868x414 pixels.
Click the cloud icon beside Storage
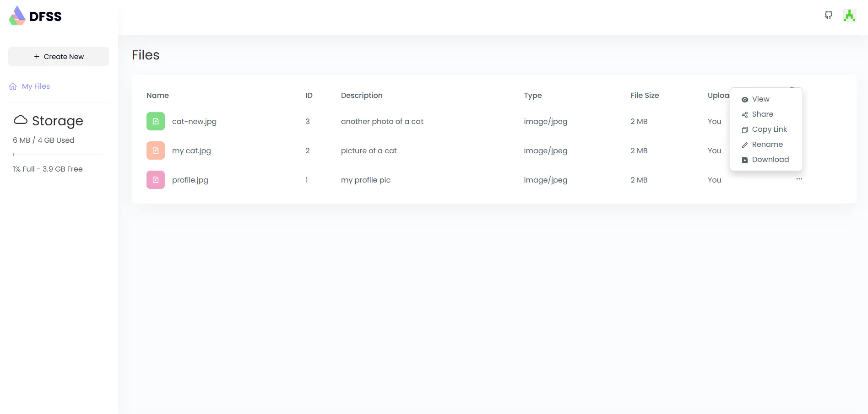click(21, 120)
